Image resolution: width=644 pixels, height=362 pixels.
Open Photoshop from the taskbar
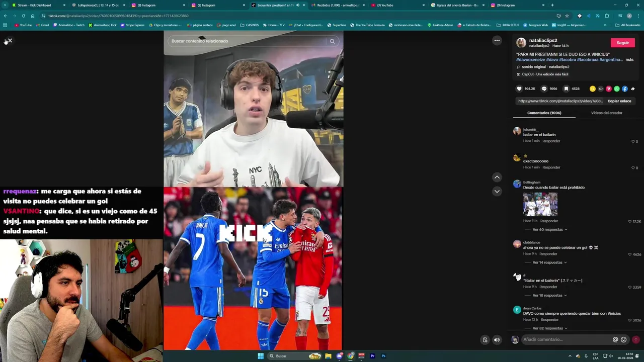pos(383,356)
